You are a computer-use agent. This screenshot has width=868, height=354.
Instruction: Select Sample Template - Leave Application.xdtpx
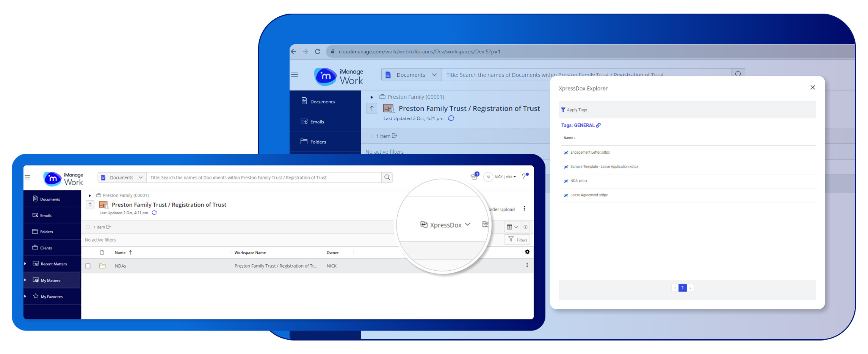point(604,167)
